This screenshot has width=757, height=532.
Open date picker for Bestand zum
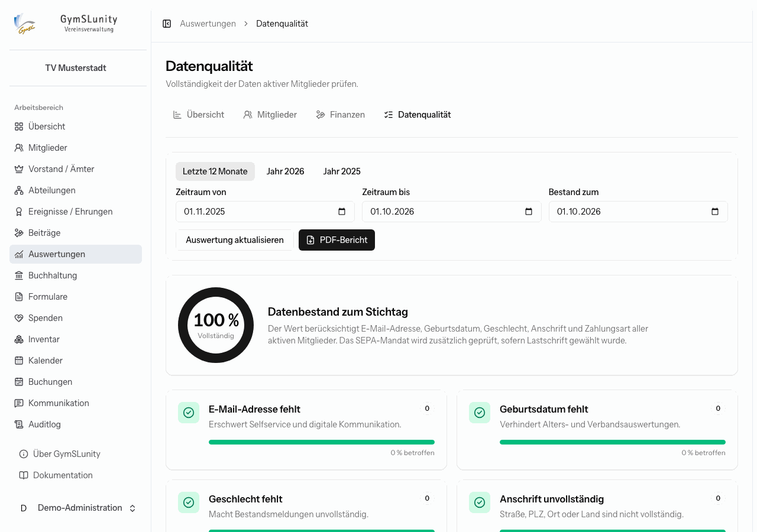(x=715, y=212)
